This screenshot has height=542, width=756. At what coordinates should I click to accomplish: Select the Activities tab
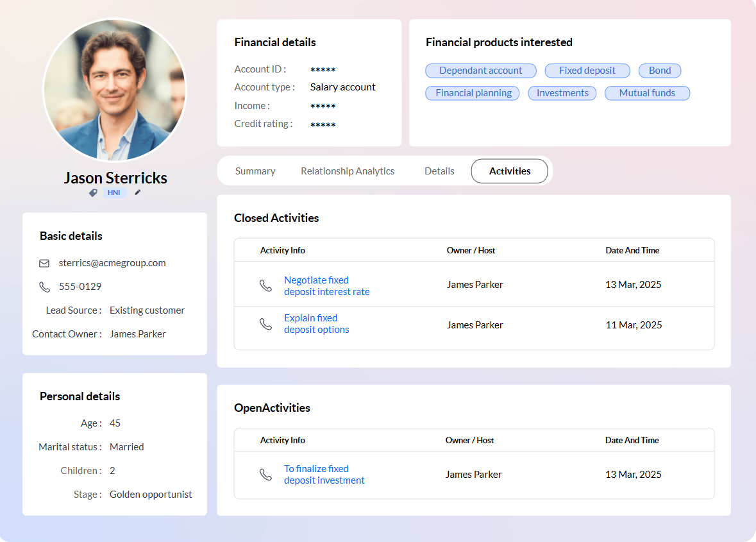[509, 171]
